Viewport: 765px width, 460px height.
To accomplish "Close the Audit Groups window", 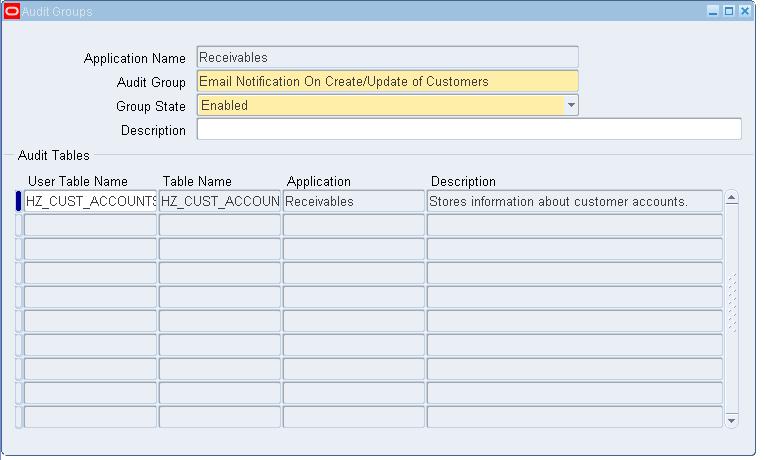I will [745, 11].
